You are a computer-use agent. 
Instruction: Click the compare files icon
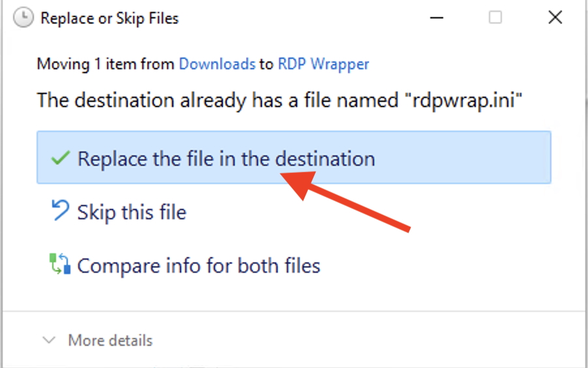(60, 264)
